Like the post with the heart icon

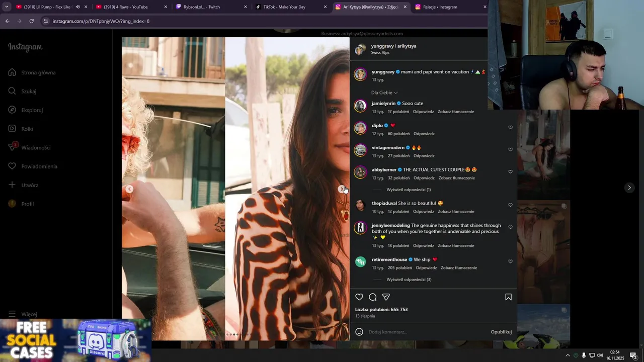coord(359,297)
